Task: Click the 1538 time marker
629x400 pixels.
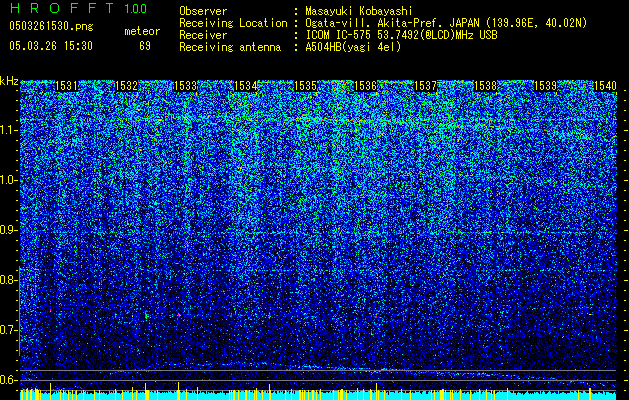Action: pyautogui.click(x=486, y=86)
